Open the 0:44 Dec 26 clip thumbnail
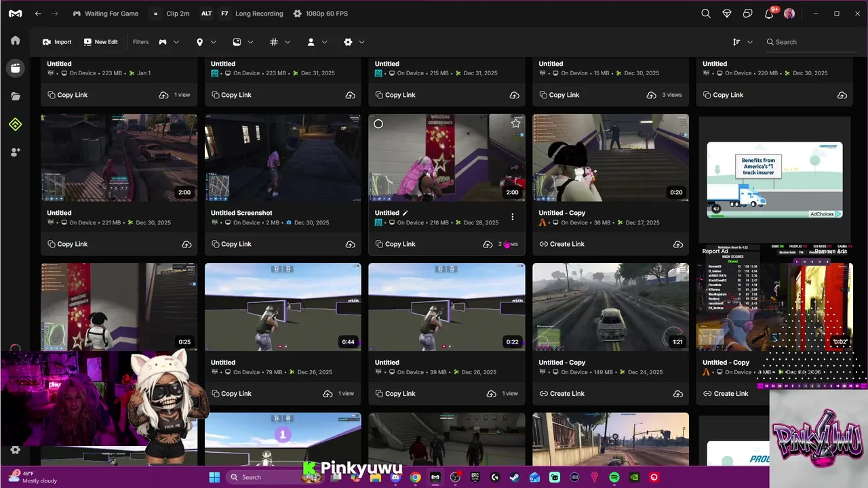The image size is (868, 488). click(283, 307)
